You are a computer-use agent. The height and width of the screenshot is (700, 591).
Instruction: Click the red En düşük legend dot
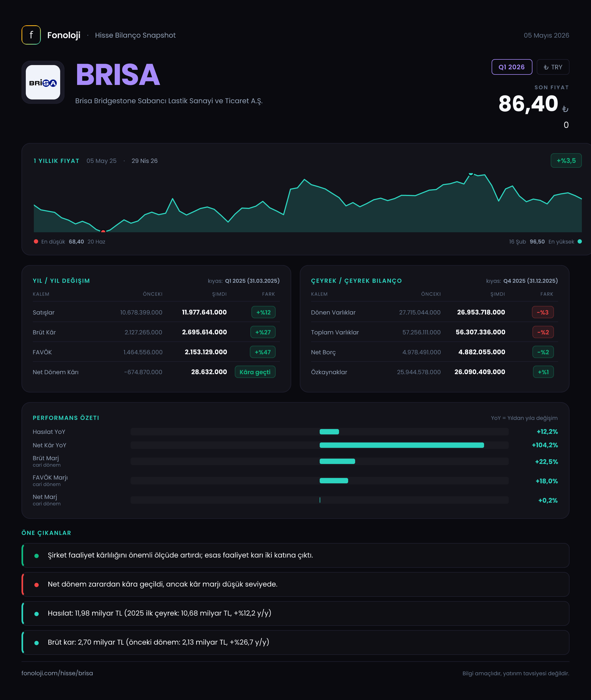pos(36,241)
